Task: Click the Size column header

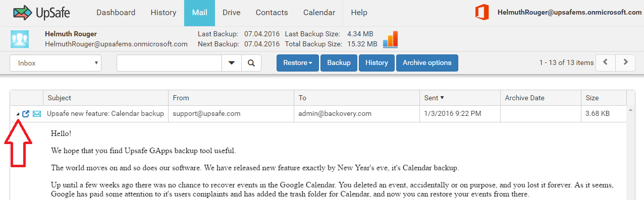Action: coord(604,98)
